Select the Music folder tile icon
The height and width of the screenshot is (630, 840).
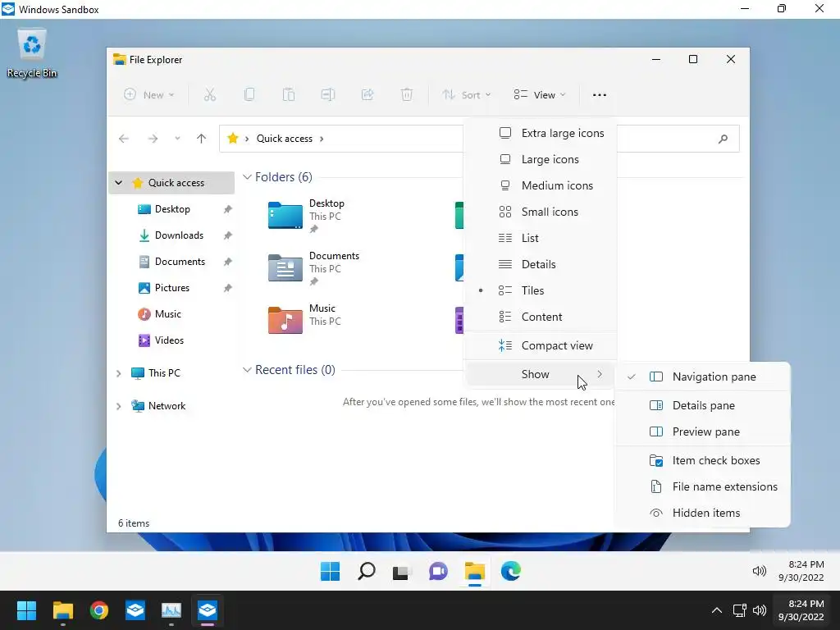click(285, 320)
